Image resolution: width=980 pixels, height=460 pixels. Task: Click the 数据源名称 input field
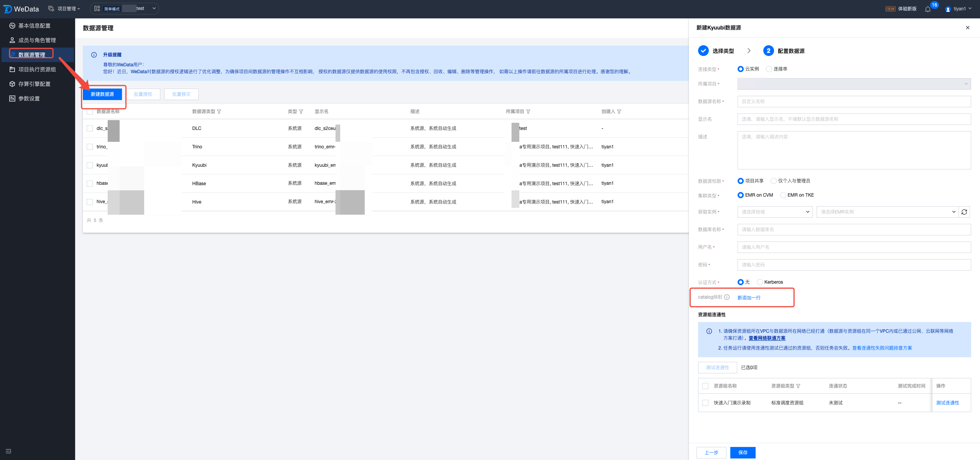pyautogui.click(x=854, y=102)
